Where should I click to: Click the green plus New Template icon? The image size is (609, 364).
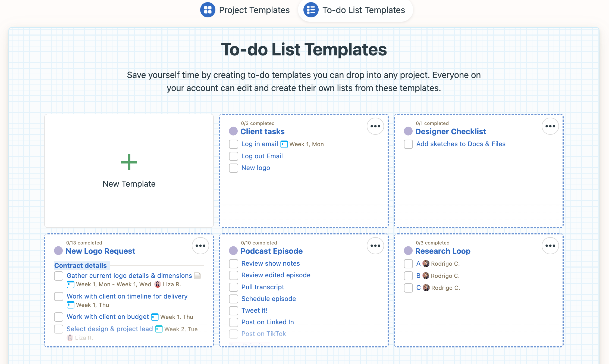click(x=129, y=162)
